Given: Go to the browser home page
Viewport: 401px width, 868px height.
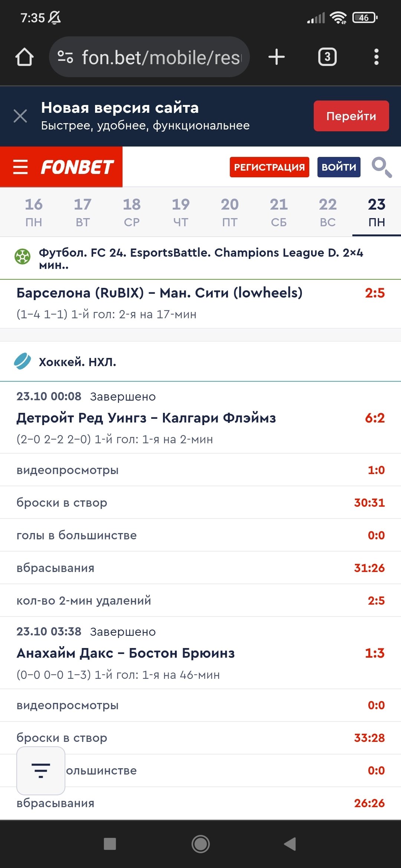Looking at the screenshot, I should coord(25,57).
